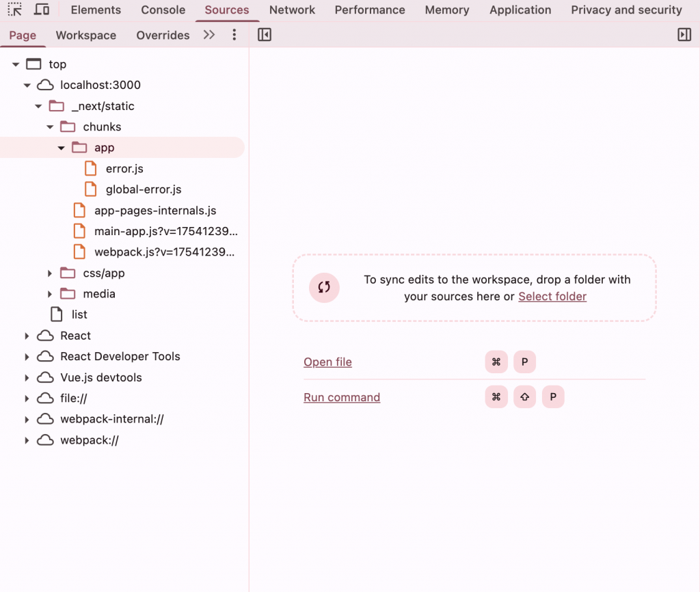Expand the React Developer Tools arrow
Viewport: 700px width, 592px height.
(x=27, y=356)
